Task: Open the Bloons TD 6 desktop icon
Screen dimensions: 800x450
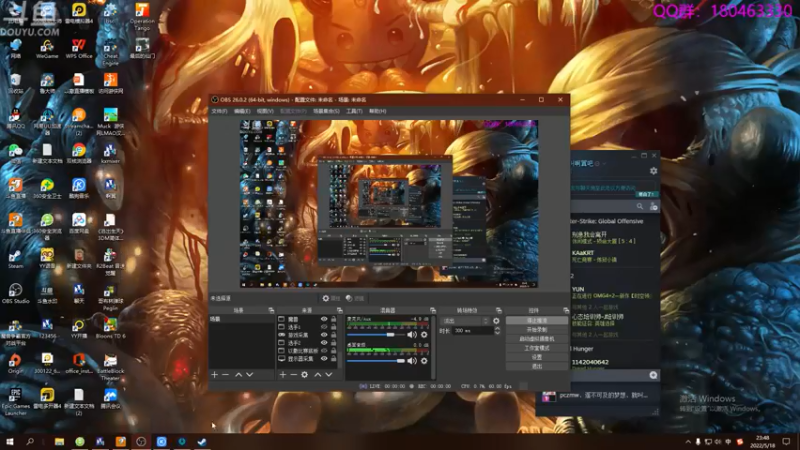Action: [110, 328]
